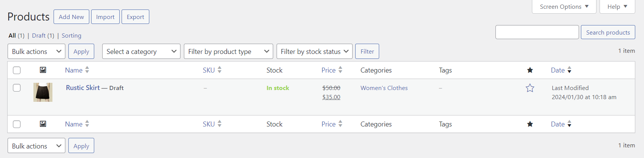Image resolution: width=644 pixels, height=158 pixels.
Task: Click the featured star icon in footer row
Action: coord(530,124)
